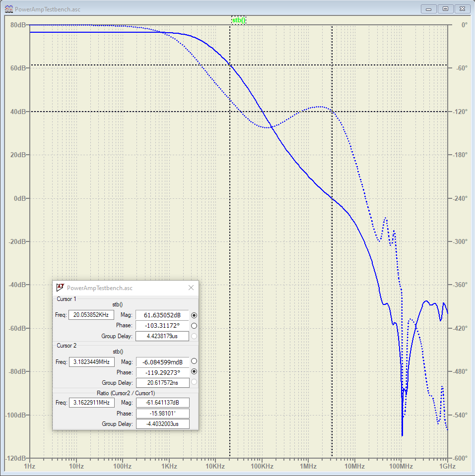
Task: Click Ratio Freq field 3.1622911MHz
Action: click(91, 403)
